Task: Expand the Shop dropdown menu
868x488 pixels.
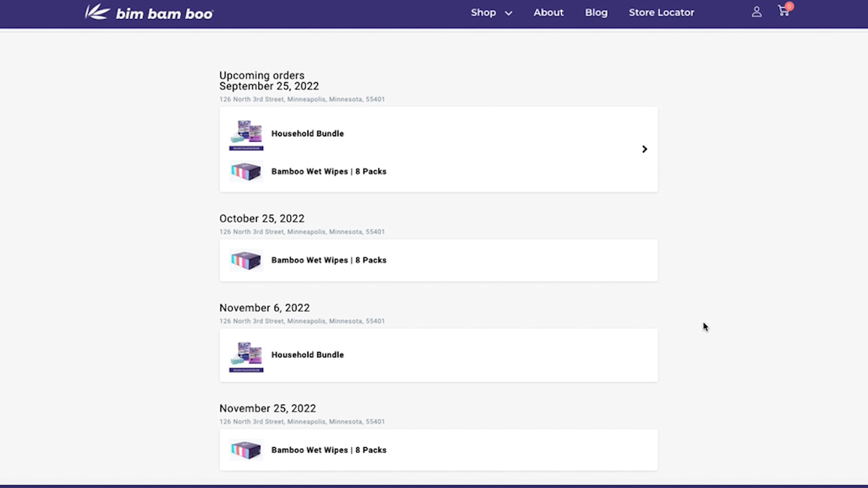Action: 492,12
